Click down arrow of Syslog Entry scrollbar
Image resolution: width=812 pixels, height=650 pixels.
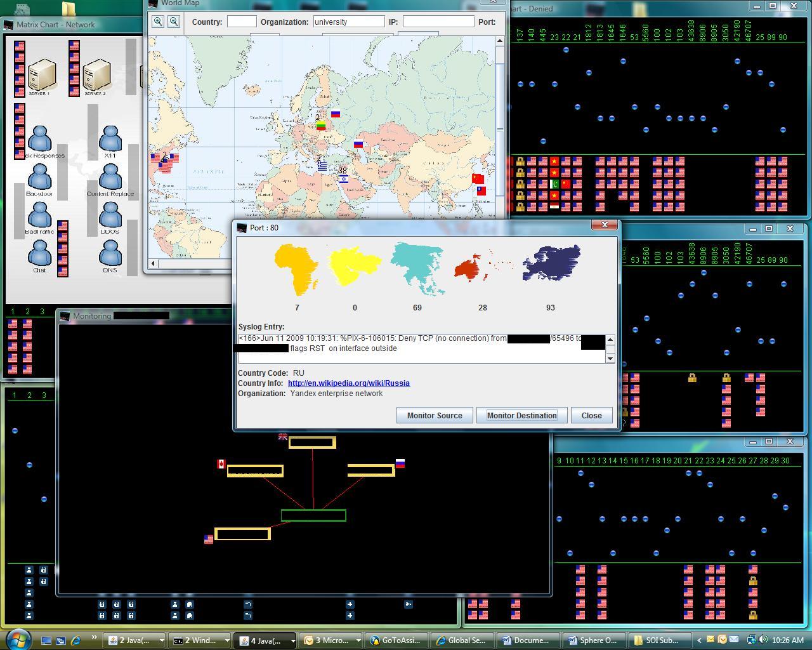tap(610, 358)
